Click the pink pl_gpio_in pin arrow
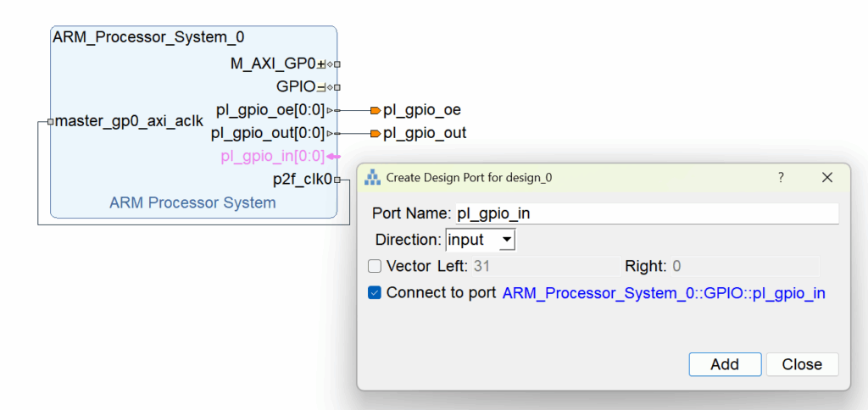 pyautogui.click(x=334, y=157)
